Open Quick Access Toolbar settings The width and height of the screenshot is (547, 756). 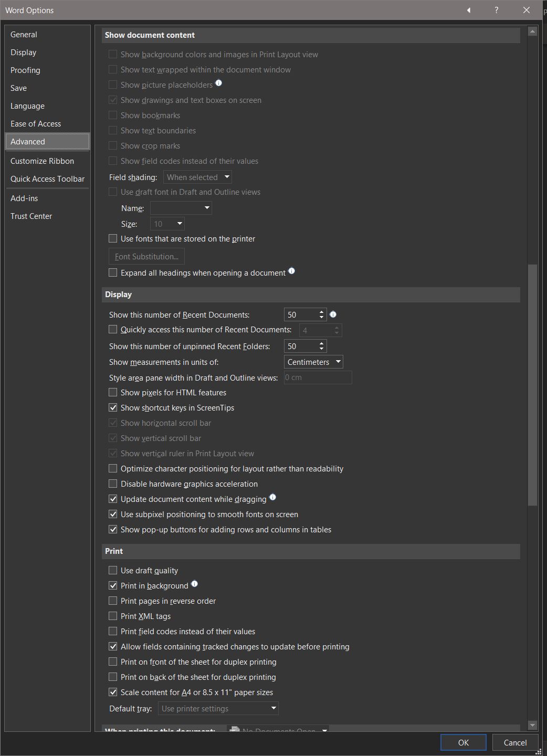tap(47, 178)
